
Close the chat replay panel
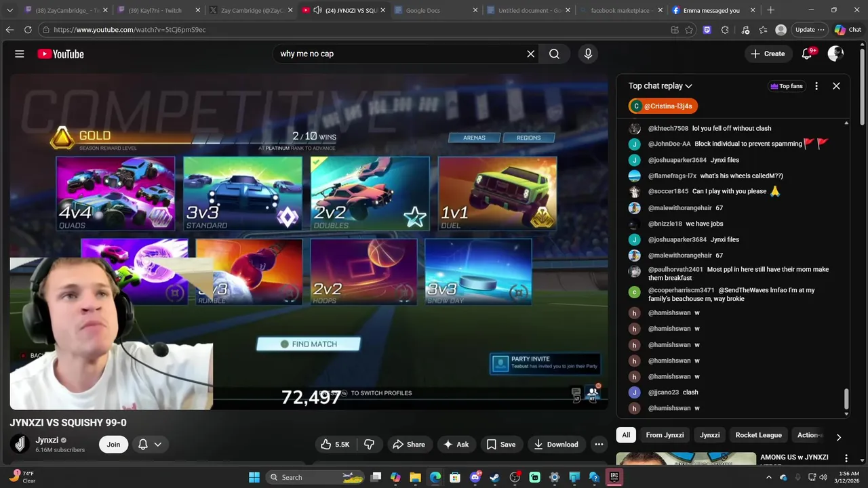(x=836, y=86)
